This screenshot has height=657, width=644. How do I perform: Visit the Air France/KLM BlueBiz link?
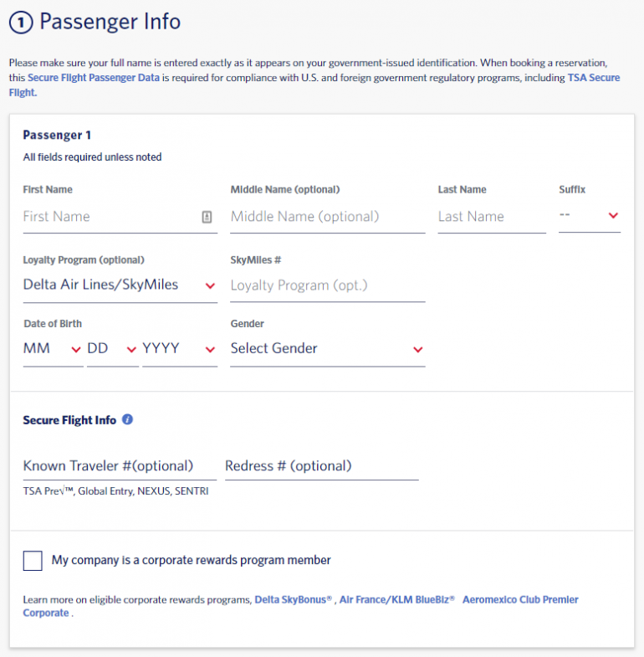tap(396, 599)
